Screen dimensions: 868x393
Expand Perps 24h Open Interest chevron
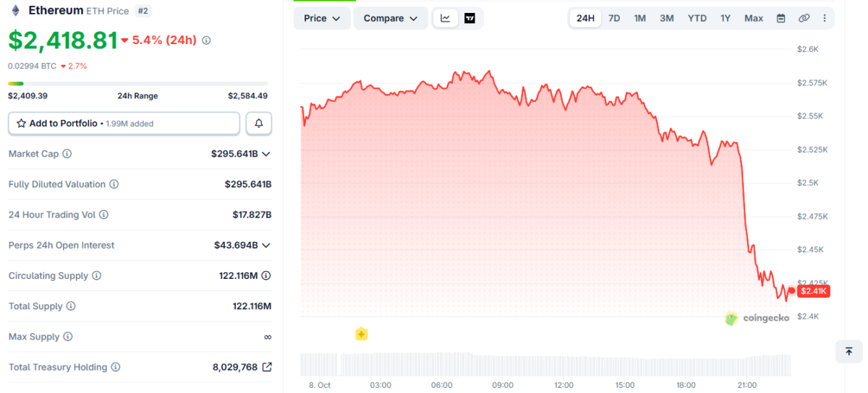(266, 246)
